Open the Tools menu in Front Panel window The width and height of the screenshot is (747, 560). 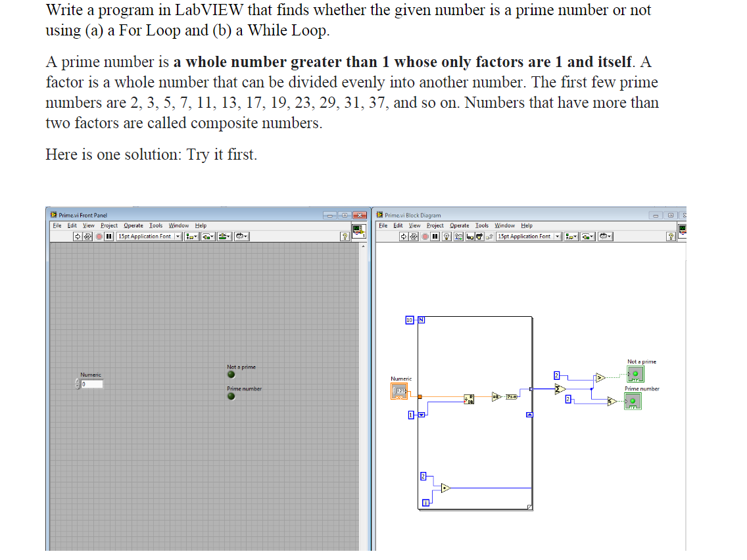pos(155,225)
